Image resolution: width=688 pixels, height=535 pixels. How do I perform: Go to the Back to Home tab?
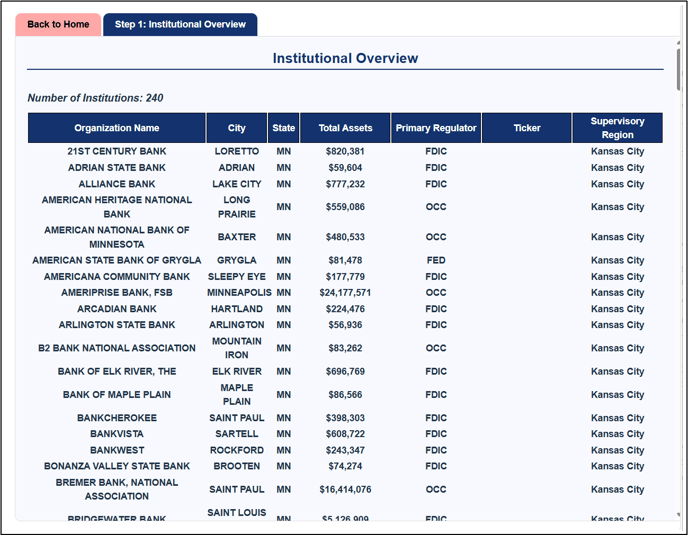[58, 25]
